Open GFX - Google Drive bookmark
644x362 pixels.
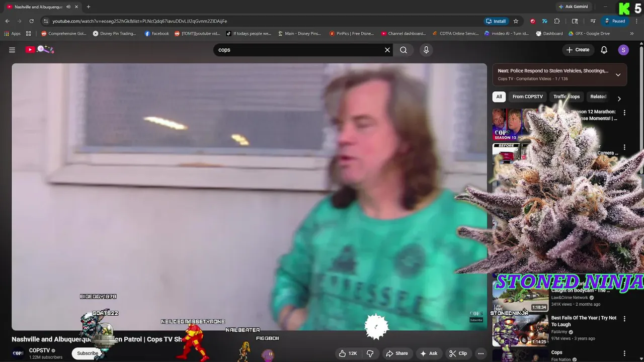[x=589, y=34]
